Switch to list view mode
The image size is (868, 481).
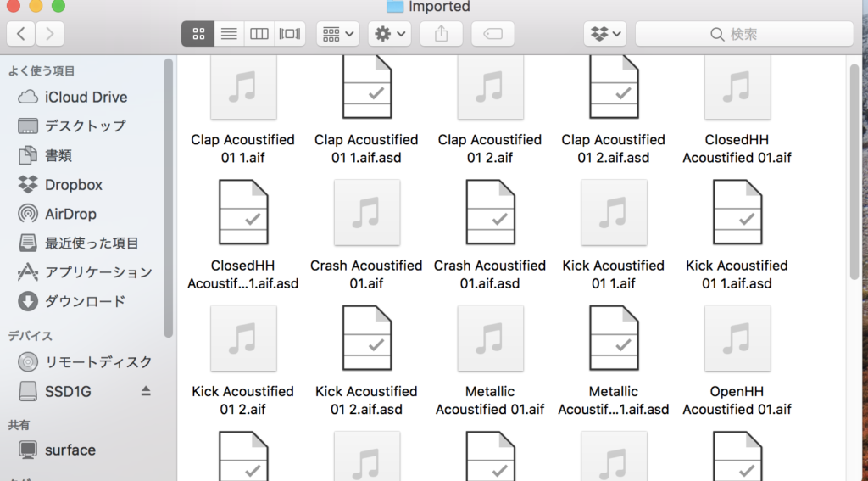pyautogui.click(x=228, y=34)
